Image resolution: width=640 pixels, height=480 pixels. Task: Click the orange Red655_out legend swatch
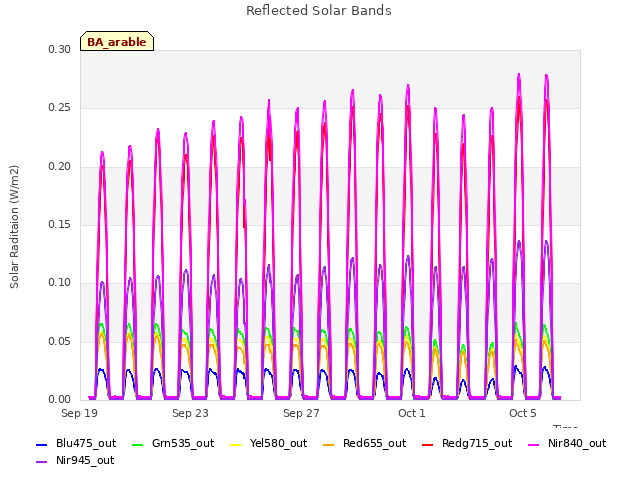coord(329,444)
